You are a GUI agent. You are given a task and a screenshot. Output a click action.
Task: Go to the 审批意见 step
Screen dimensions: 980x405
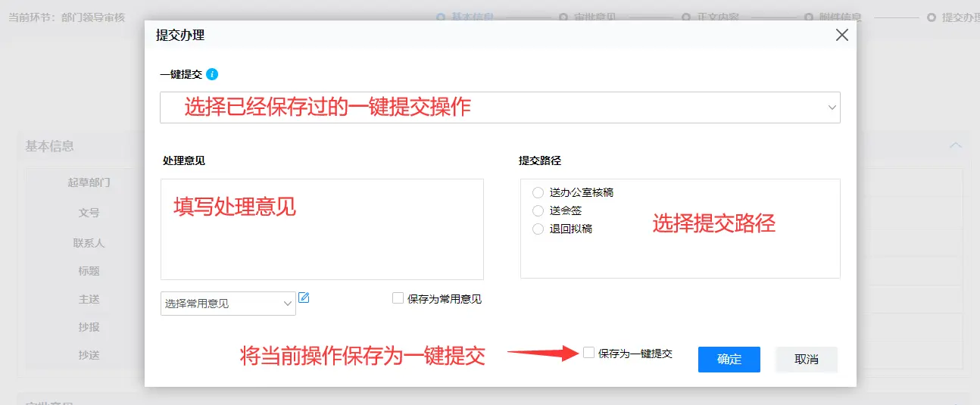click(587, 17)
